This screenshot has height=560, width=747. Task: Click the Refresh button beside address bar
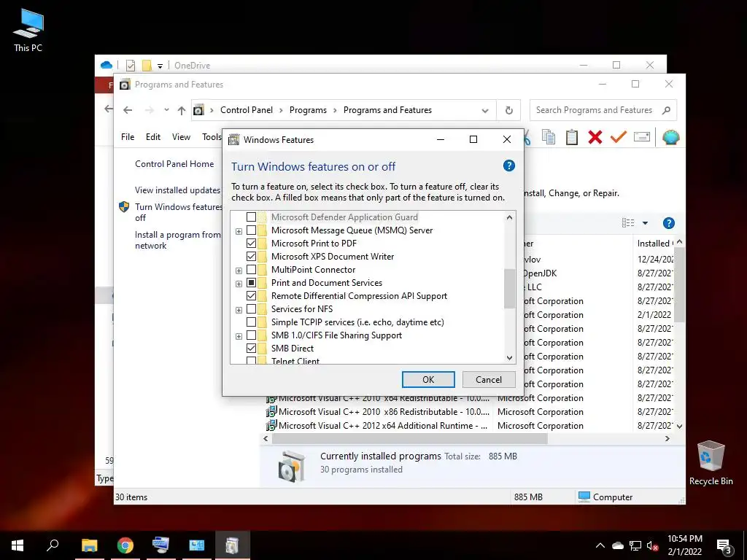click(508, 110)
